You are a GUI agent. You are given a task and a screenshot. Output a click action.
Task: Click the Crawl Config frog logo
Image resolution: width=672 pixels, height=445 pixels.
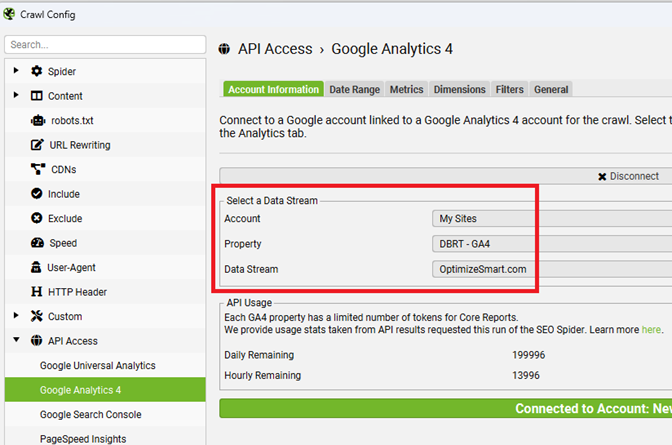point(9,14)
